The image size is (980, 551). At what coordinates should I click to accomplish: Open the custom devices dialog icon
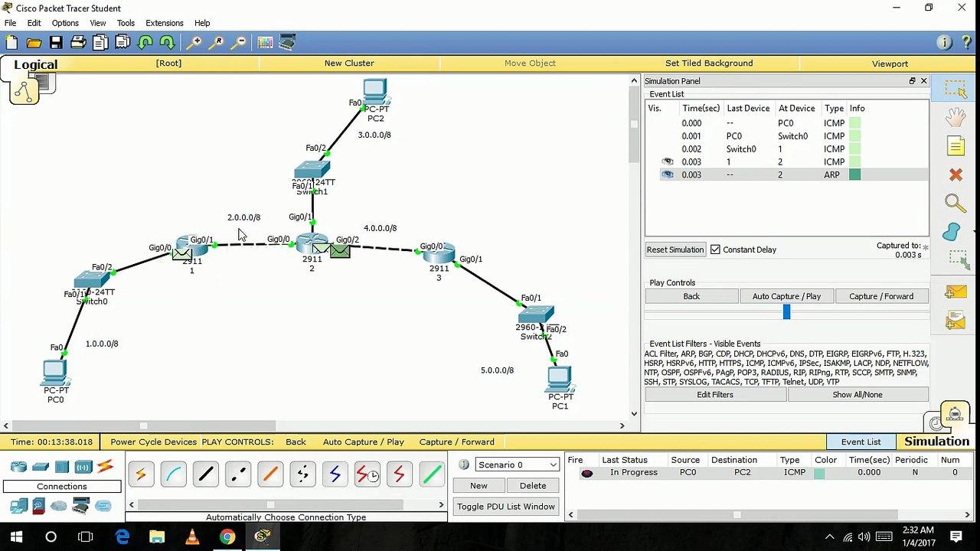[x=287, y=43]
